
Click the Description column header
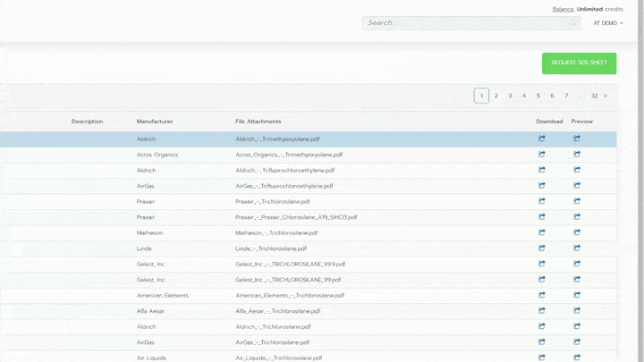[x=87, y=122]
